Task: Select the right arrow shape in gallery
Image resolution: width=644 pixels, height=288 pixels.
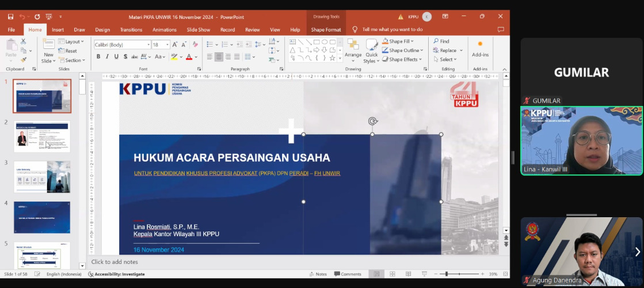Action: click(x=317, y=50)
